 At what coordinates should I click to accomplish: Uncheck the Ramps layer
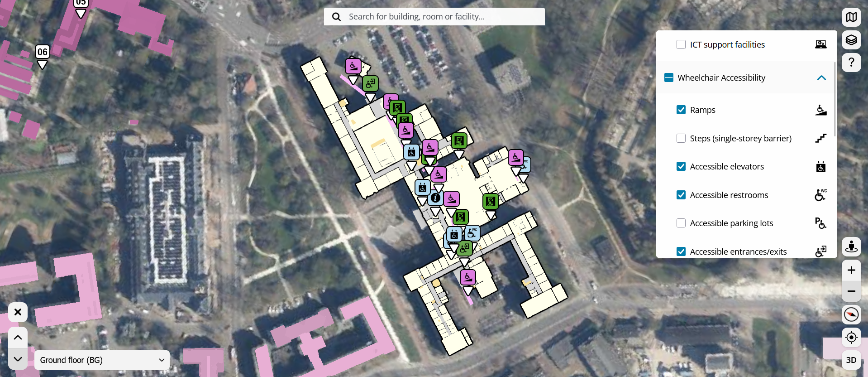pos(681,110)
